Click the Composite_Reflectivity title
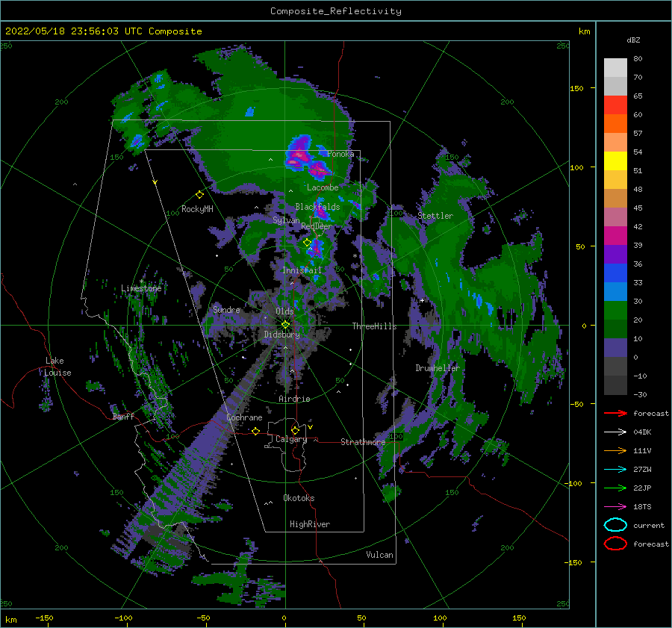 point(336,11)
